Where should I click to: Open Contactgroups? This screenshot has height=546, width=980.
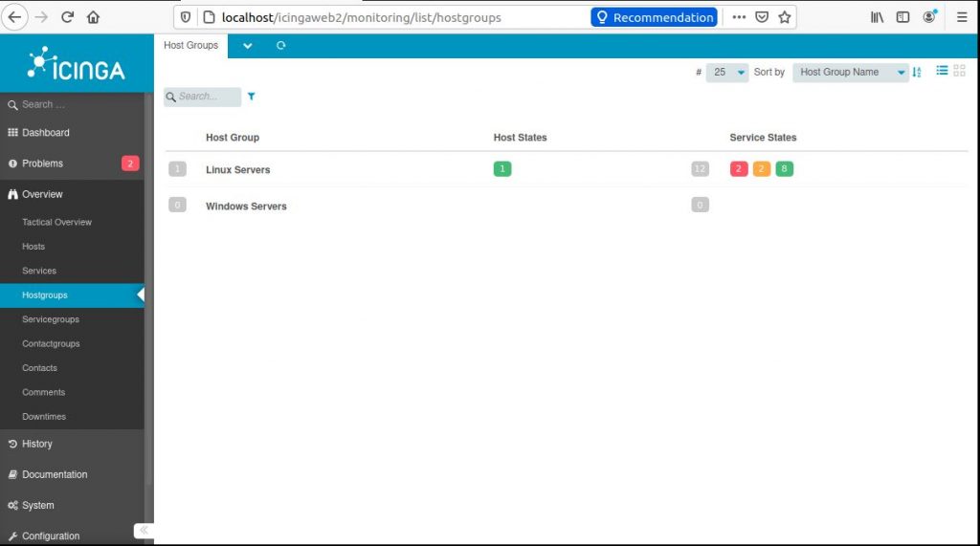[x=52, y=343]
